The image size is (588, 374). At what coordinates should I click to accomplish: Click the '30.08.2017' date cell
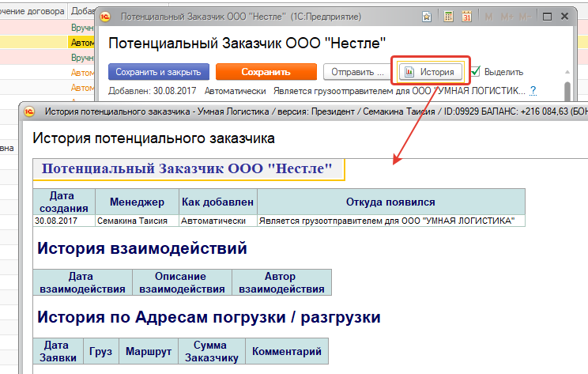64,221
